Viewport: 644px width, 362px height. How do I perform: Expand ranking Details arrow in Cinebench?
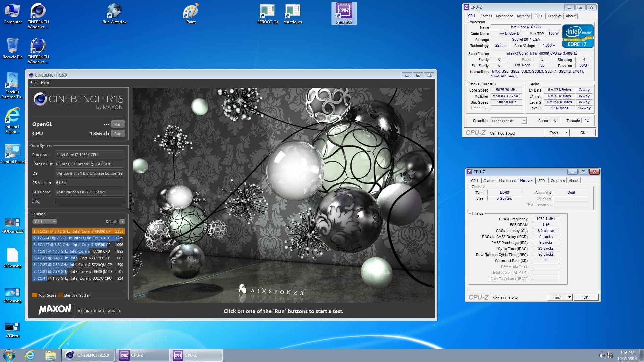[x=122, y=222]
